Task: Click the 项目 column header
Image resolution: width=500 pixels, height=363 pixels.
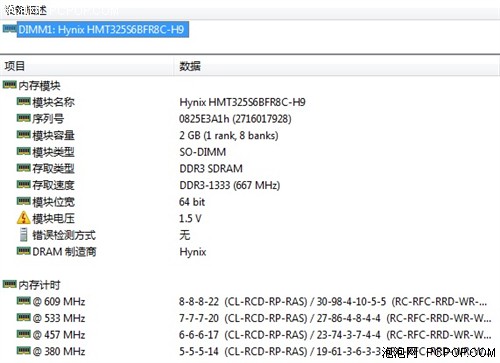Action: click(15, 66)
